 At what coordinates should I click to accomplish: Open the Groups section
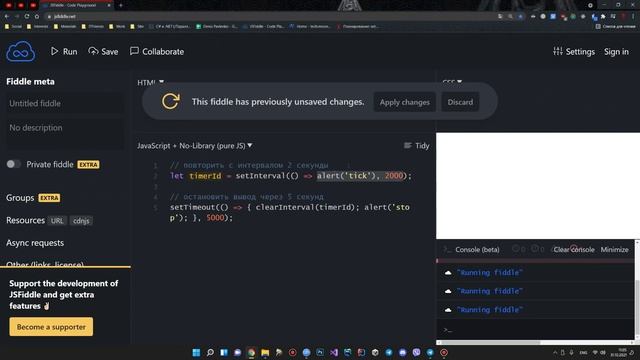(x=20, y=198)
